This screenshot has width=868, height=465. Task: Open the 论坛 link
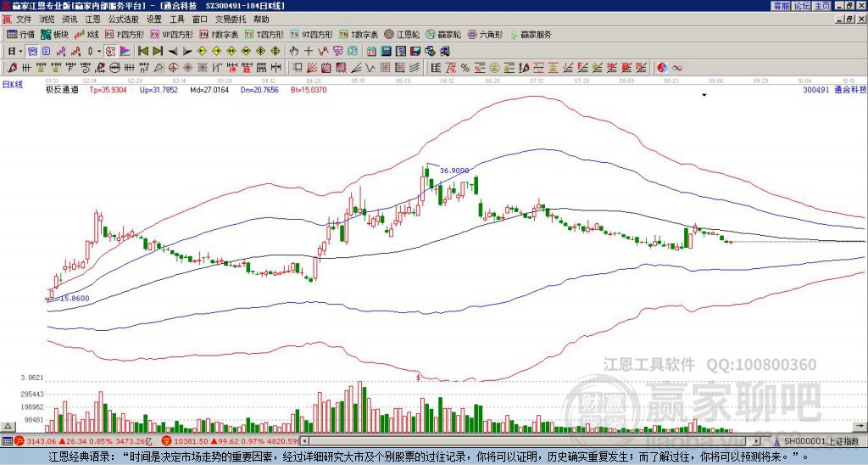tap(801, 6)
